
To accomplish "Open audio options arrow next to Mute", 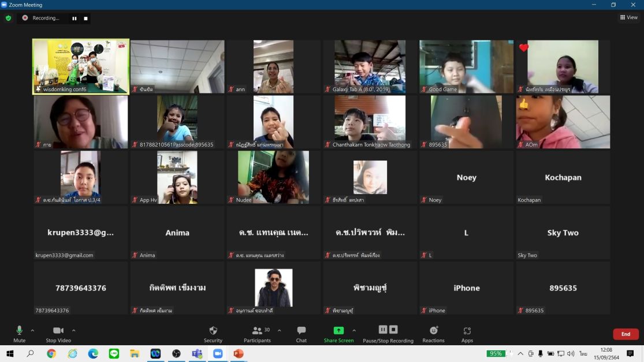I will pyautogui.click(x=32, y=330).
